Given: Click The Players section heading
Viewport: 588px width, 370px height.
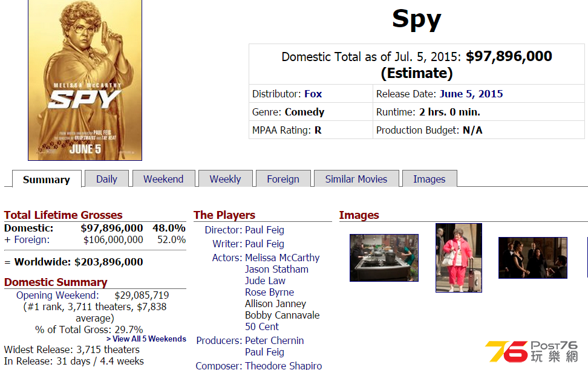Looking at the screenshot, I should 224,215.
